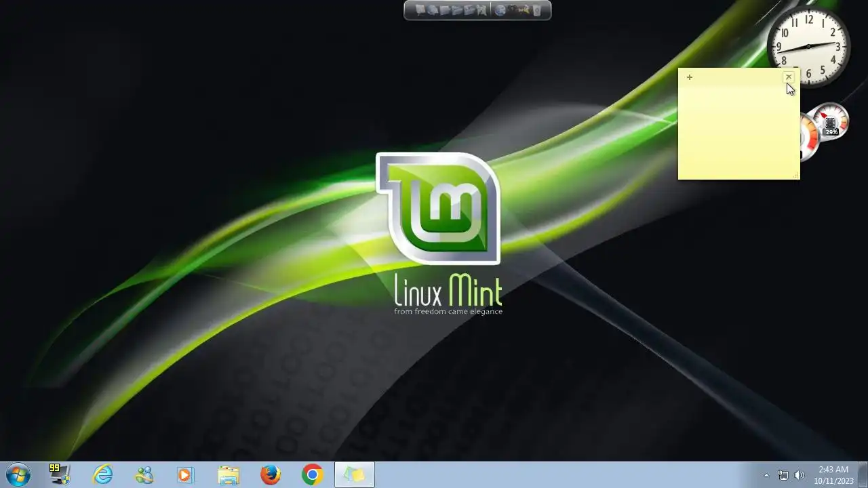Open the volume speaker tray icon

(x=800, y=475)
